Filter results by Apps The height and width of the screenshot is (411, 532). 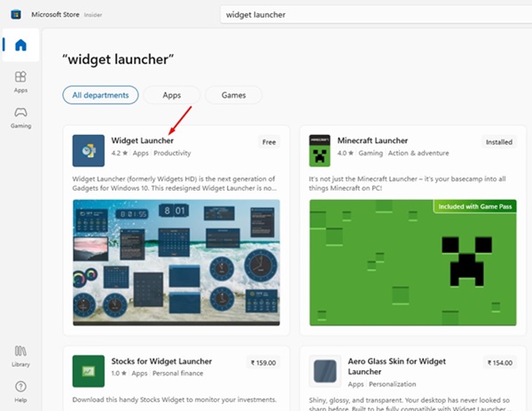(172, 95)
